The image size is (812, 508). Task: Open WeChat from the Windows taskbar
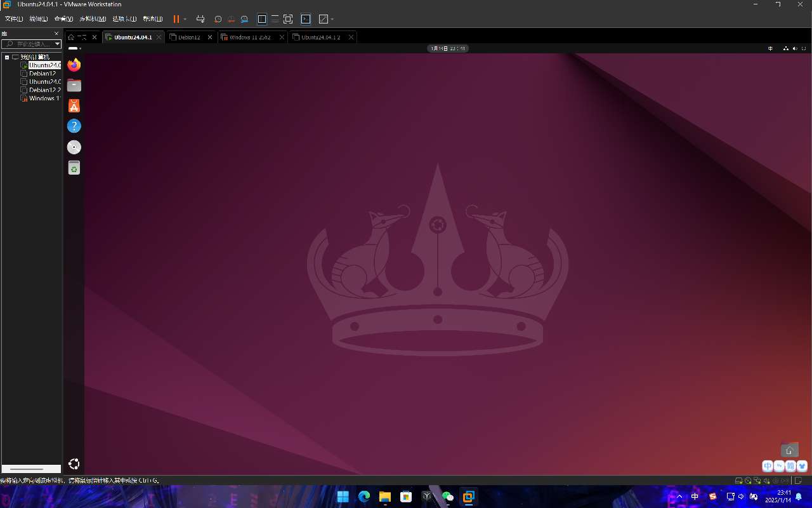(x=448, y=497)
